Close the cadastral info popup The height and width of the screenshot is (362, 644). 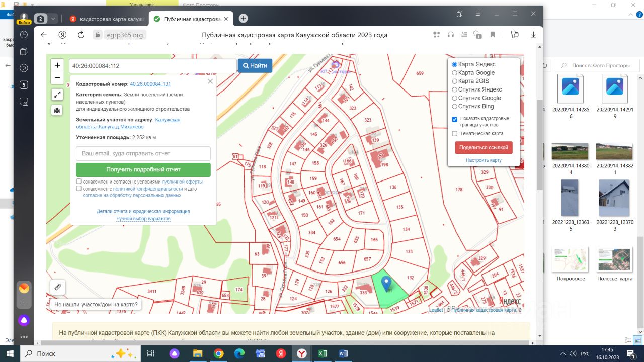point(210,81)
